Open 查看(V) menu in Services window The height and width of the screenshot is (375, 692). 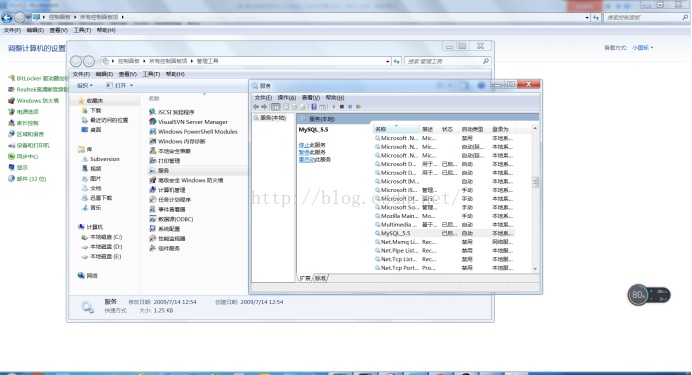[x=311, y=98]
